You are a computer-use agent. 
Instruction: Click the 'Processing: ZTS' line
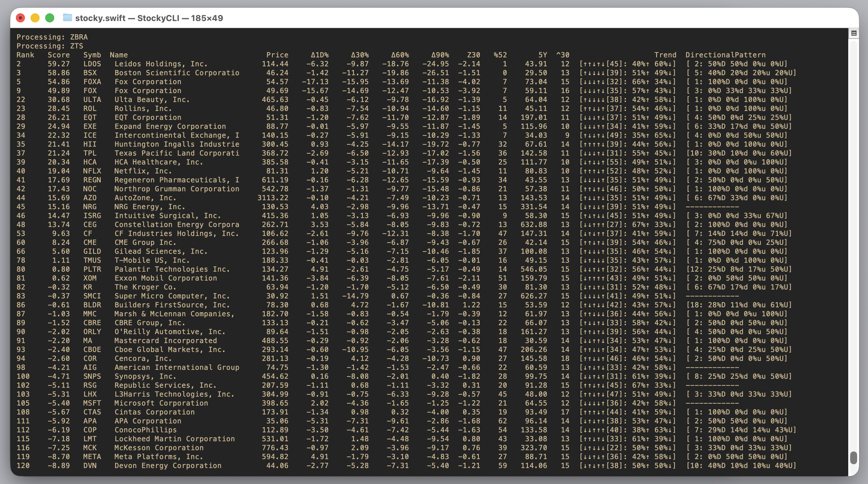(x=50, y=46)
